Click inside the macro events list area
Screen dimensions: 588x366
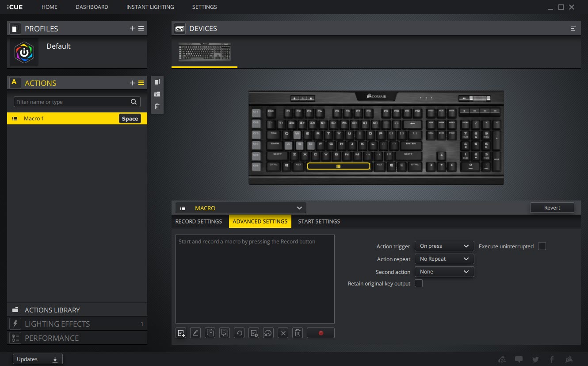tap(255, 279)
